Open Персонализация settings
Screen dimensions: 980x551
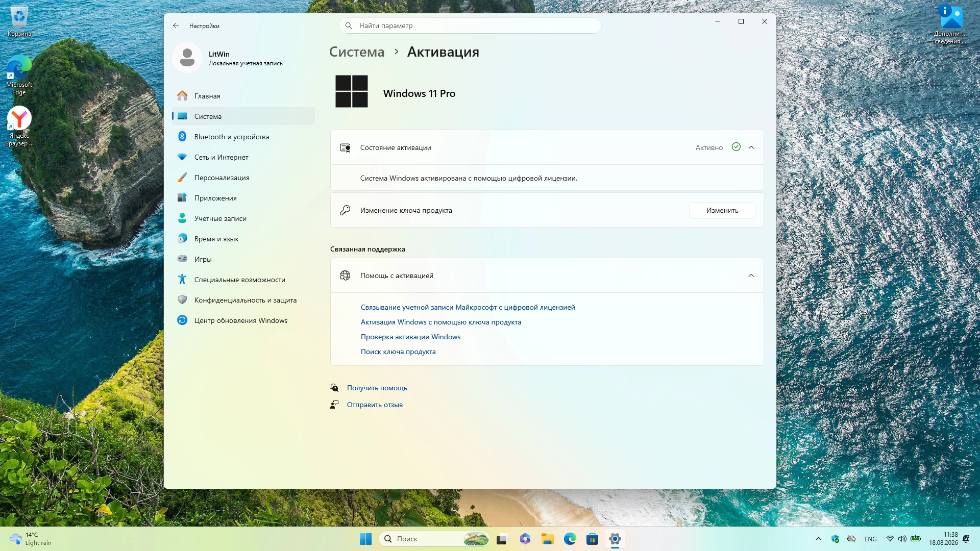pyautogui.click(x=243, y=178)
